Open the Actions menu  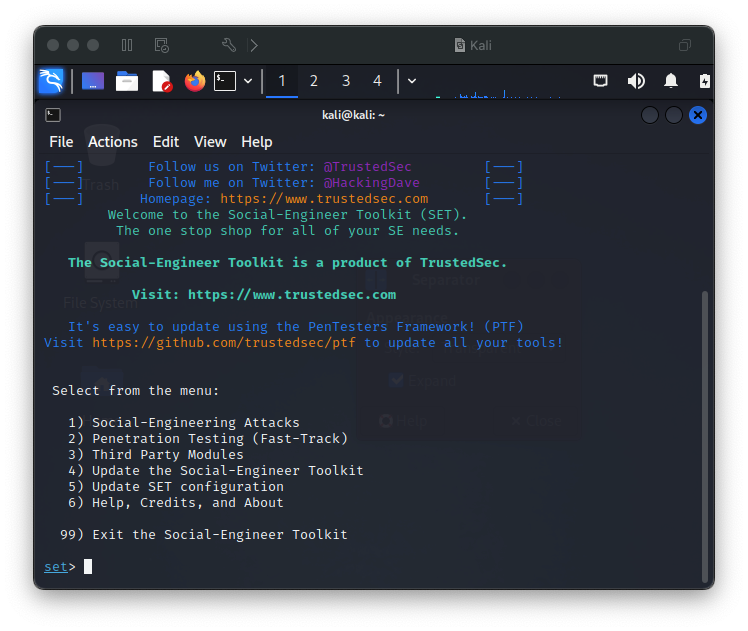113,142
